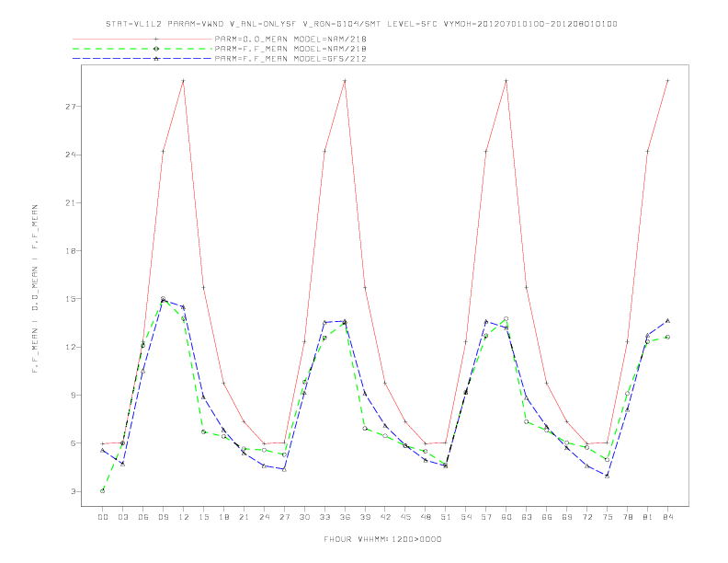Click the green circle data point at hour 00

tap(103, 491)
